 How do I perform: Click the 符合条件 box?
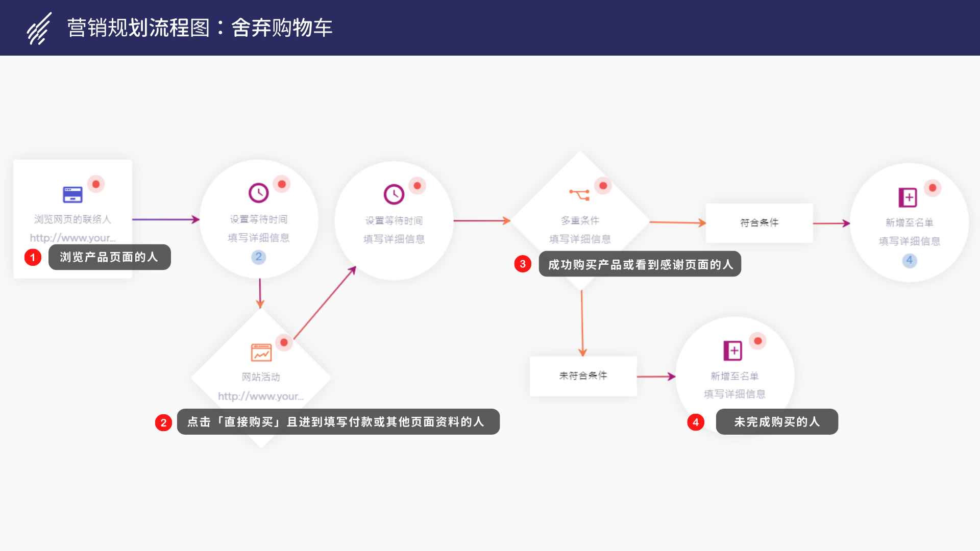click(759, 223)
